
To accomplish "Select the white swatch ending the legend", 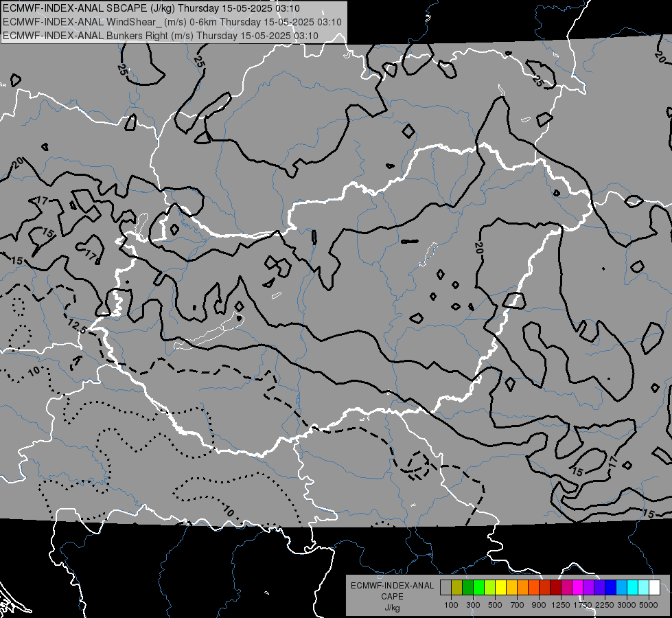I will point(654,588).
